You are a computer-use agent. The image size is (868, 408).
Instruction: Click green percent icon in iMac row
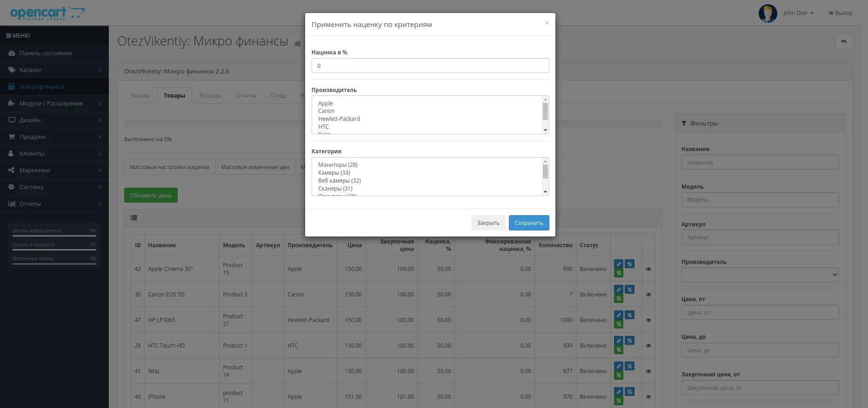click(x=618, y=375)
